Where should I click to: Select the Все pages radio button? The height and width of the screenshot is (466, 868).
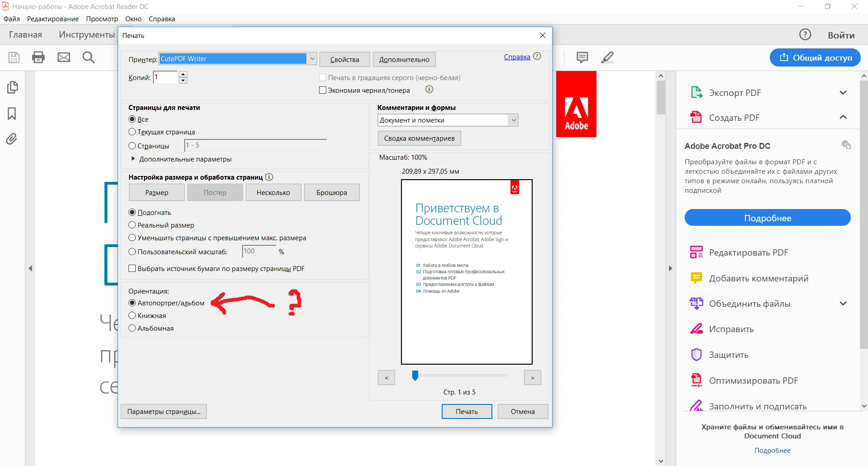pos(132,119)
